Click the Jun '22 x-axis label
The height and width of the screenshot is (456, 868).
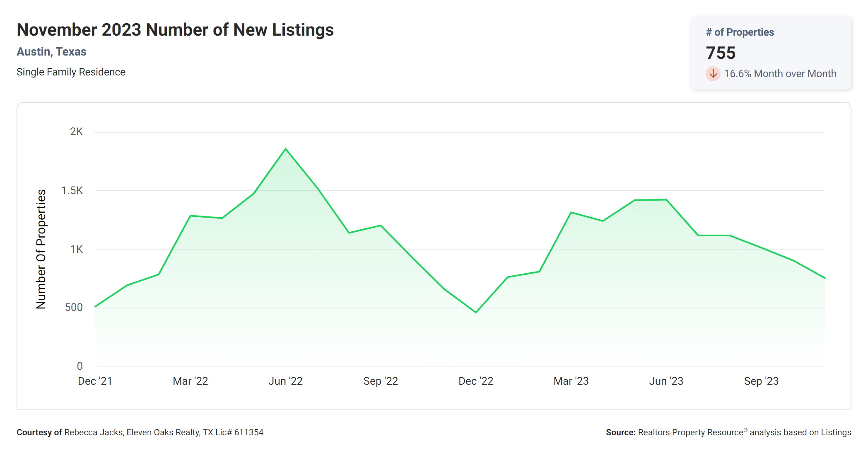(x=285, y=381)
